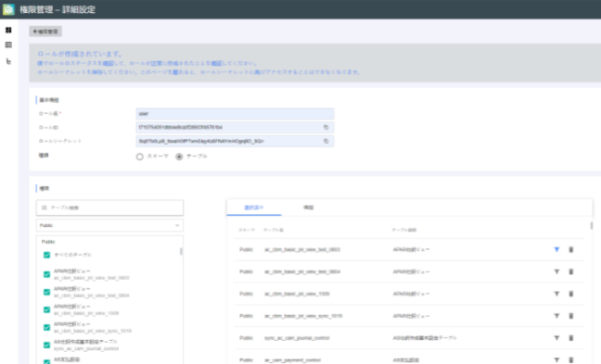This screenshot has height=364, width=601.
Task: Open filter for sync_ac_cam_journal_control row
Action: [556, 338]
